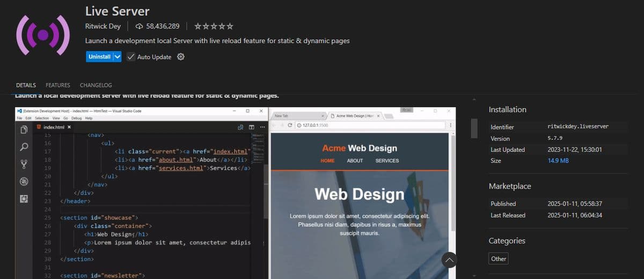Click the extension preview screenshot image
Screen dimensions: 644x279
click(235, 192)
